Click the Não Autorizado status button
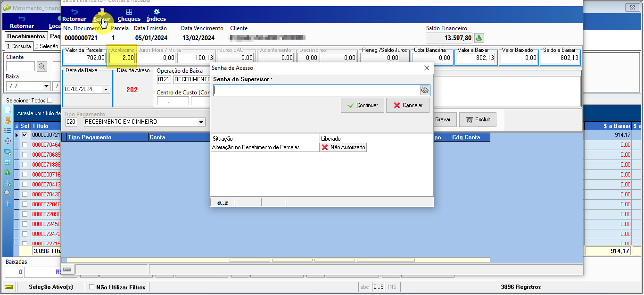Screen dimensions: 644x295 (343, 147)
